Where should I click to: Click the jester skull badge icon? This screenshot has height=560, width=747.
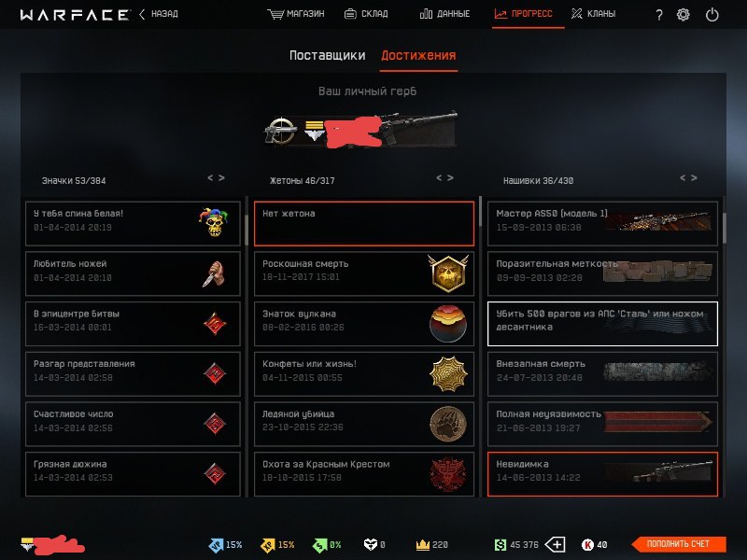(x=214, y=221)
